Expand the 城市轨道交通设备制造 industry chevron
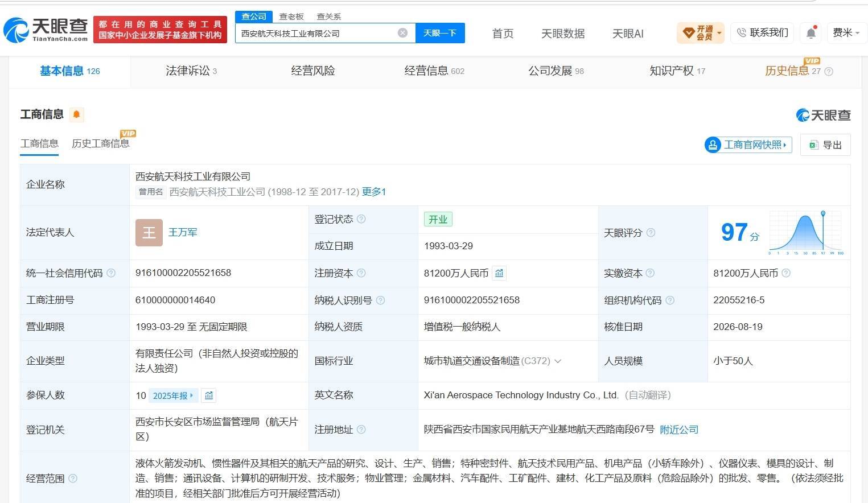The width and height of the screenshot is (868, 503). [558, 361]
